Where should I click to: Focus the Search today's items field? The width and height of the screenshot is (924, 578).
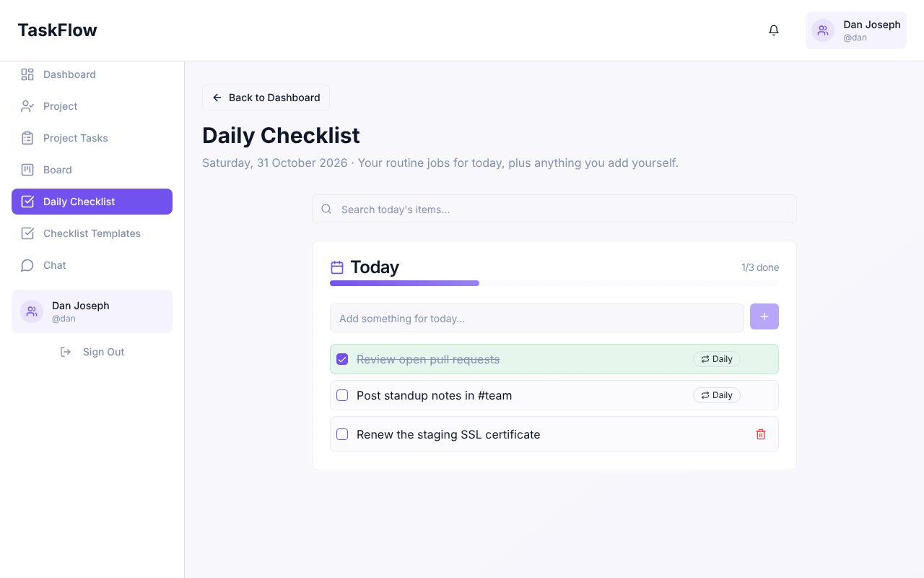(554, 209)
